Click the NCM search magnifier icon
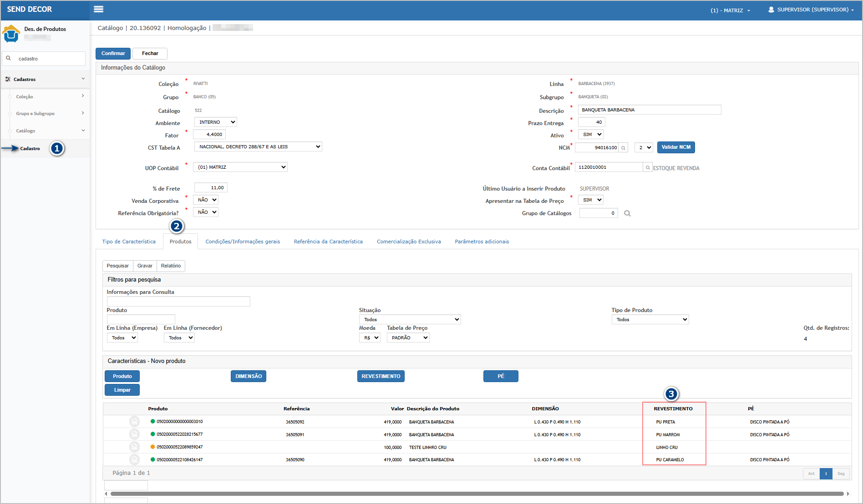This screenshot has height=504, width=863. [x=623, y=148]
